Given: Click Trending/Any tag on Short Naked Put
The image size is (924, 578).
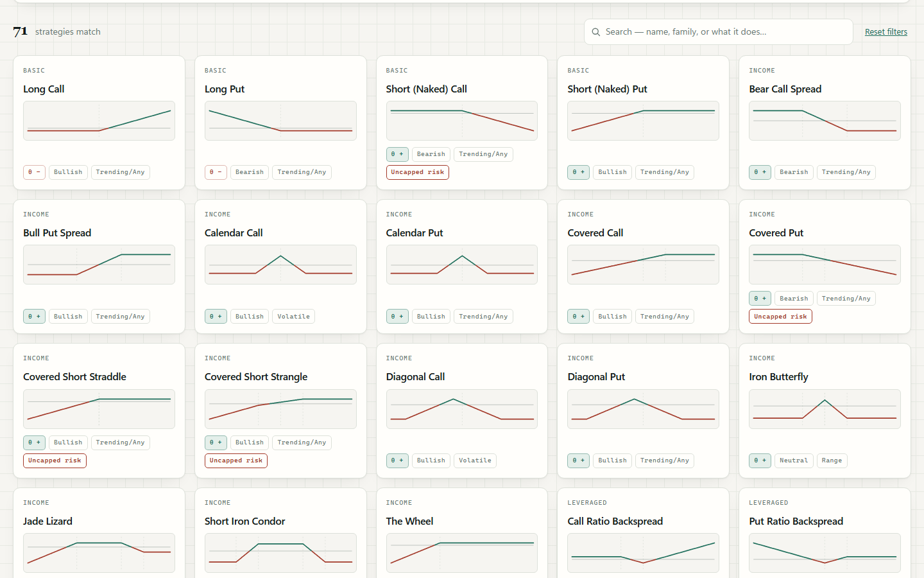Looking at the screenshot, I should coord(664,172).
